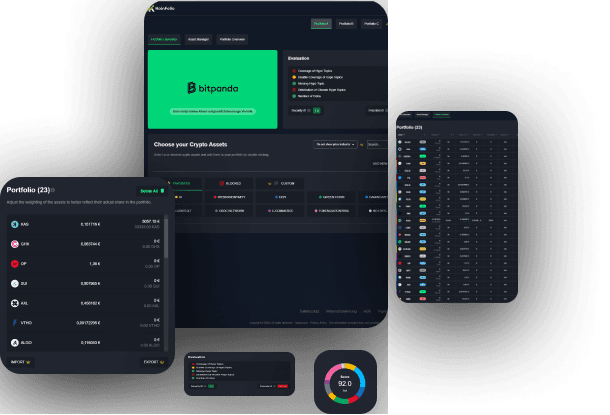This screenshot has width=610, height=415.
Task: Click the green Security score badge
Action: click(x=317, y=111)
